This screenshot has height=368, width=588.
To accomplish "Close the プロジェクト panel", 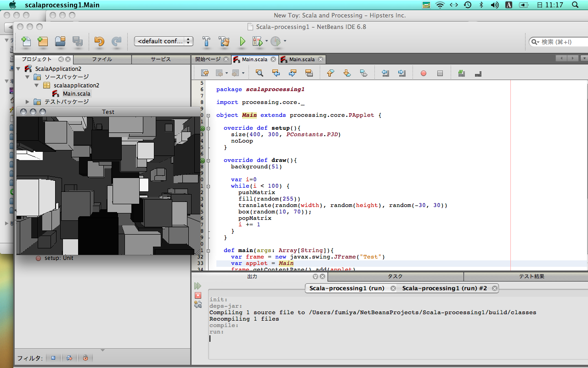I will pyautogui.click(x=68, y=59).
